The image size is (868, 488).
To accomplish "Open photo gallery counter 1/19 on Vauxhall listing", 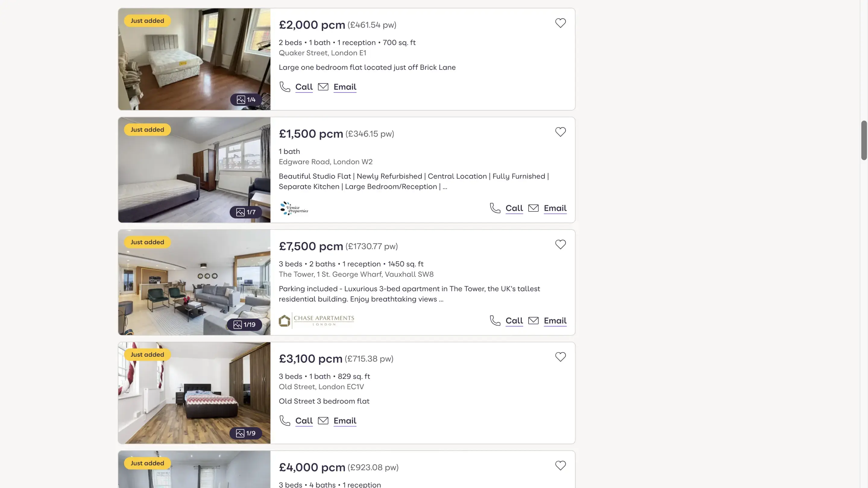I will (245, 325).
